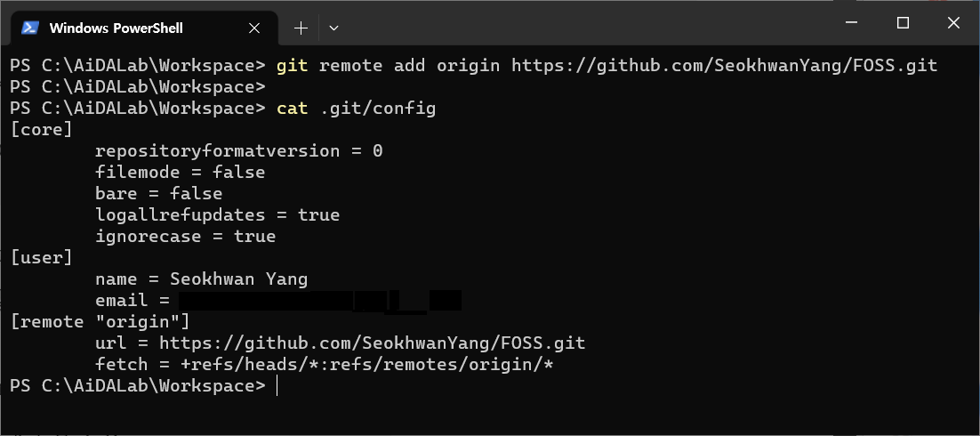Open a new tab with the plus button
The height and width of the screenshot is (436, 980).
(301, 28)
